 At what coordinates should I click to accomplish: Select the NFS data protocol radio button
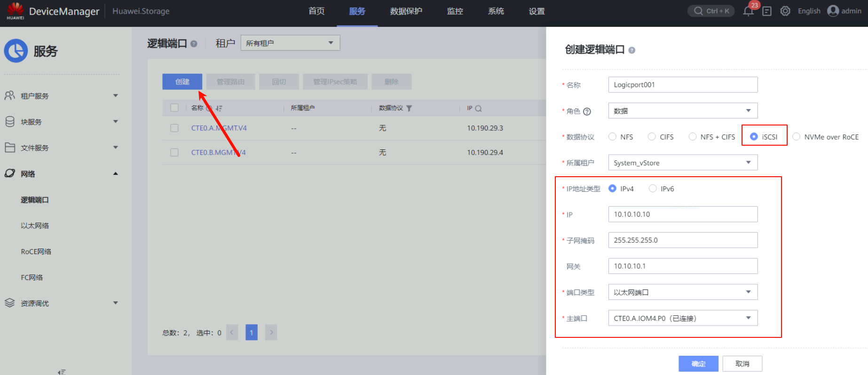tap(612, 137)
